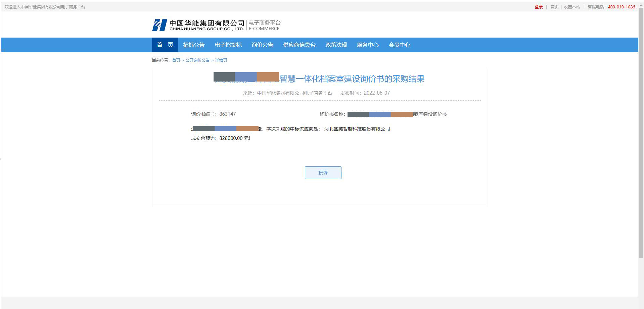The height and width of the screenshot is (309, 644).
Task: Click the 收藏本站 link
Action: (572, 7)
